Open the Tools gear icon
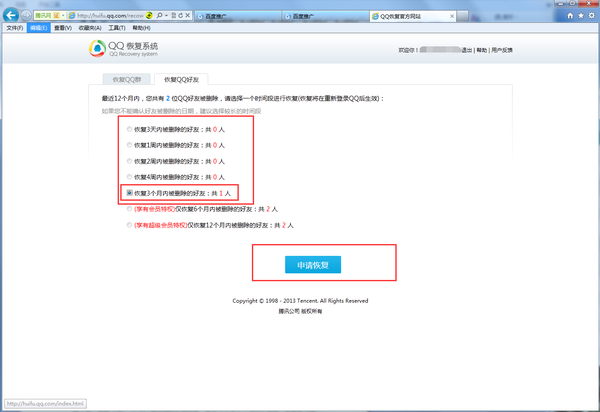This screenshot has height=412, width=600. (x=592, y=15)
